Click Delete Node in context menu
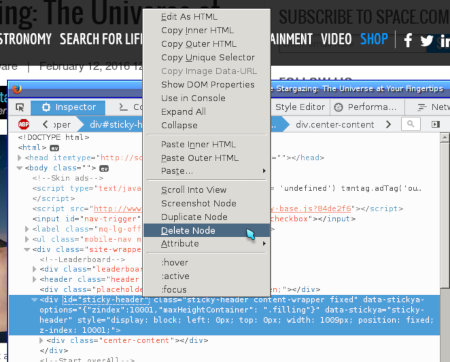This screenshot has width=450, height=362. pos(207,230)
